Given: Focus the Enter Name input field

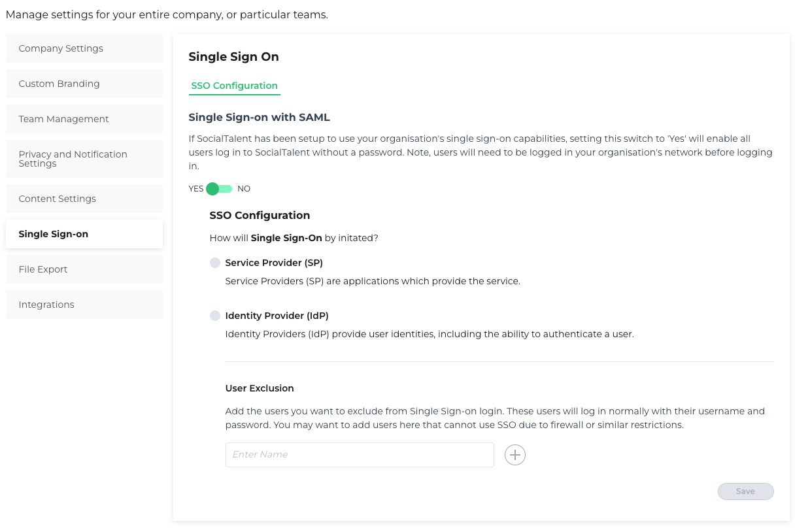Looking at the screenshot, I should (x=360, y=455).
